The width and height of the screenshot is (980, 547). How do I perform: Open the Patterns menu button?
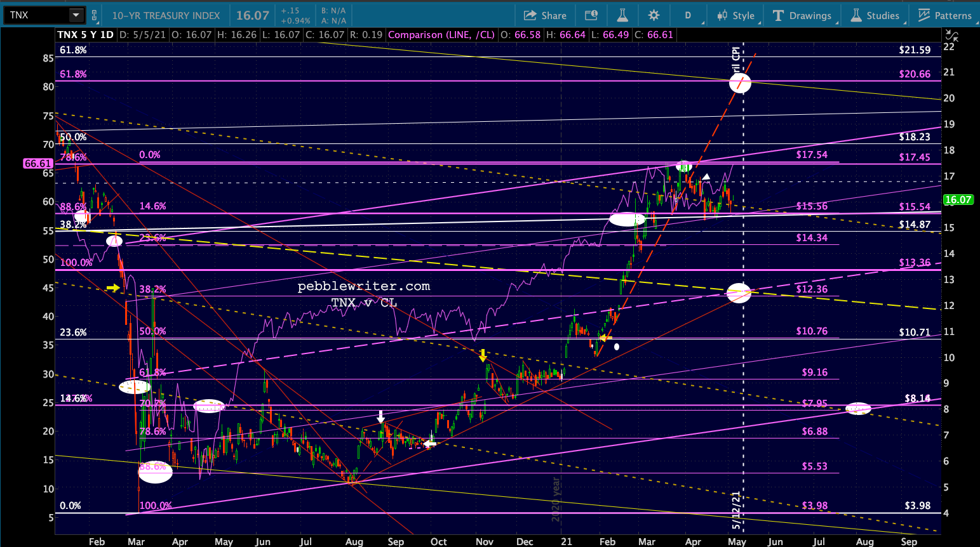coord(945,15)
